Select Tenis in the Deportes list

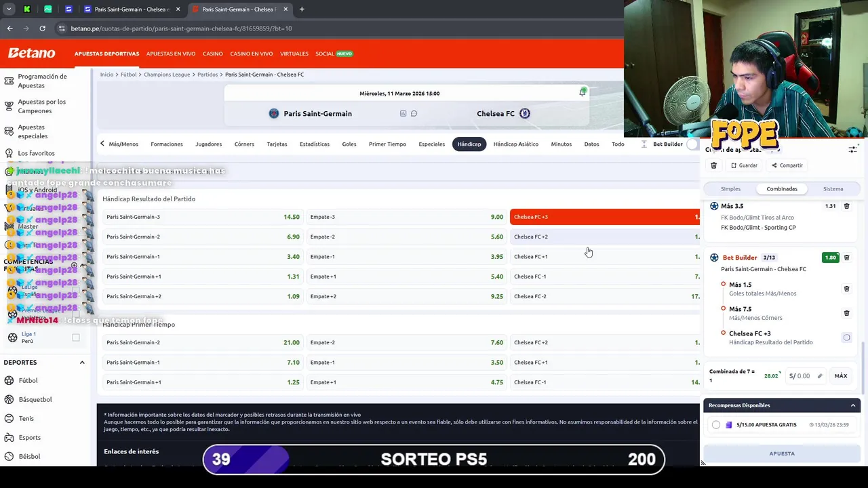[x=26, y=418]
